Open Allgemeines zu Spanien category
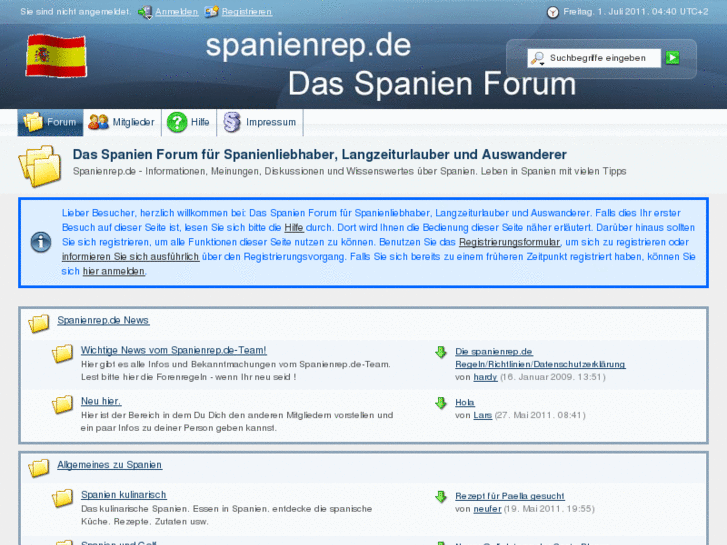Image resolution: width=727 pixels, height=545 pixels. 109,465
